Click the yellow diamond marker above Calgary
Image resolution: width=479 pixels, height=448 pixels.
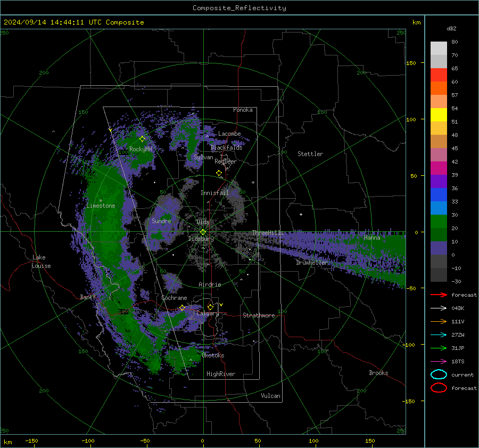pyautogui.click(x=210, y=307)
